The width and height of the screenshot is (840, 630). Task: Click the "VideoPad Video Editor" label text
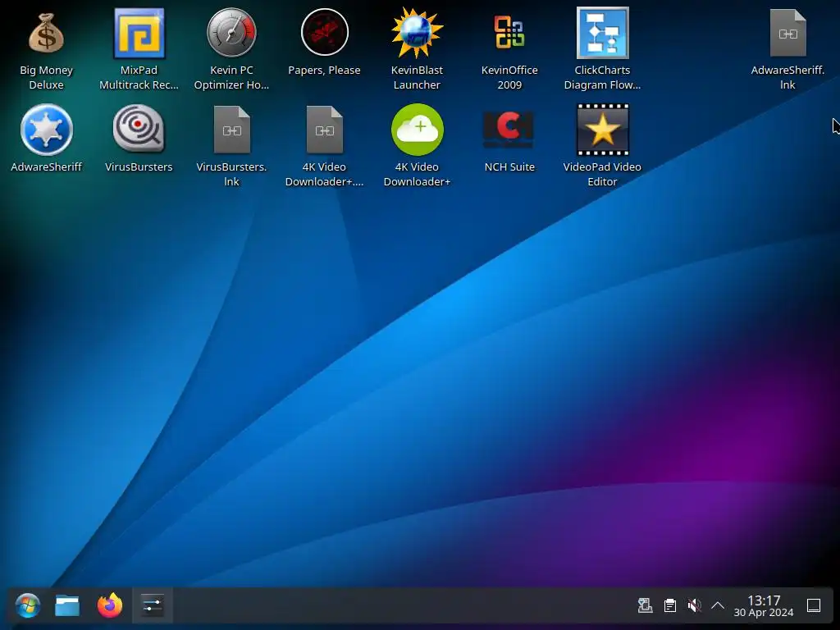click(602, 174)
